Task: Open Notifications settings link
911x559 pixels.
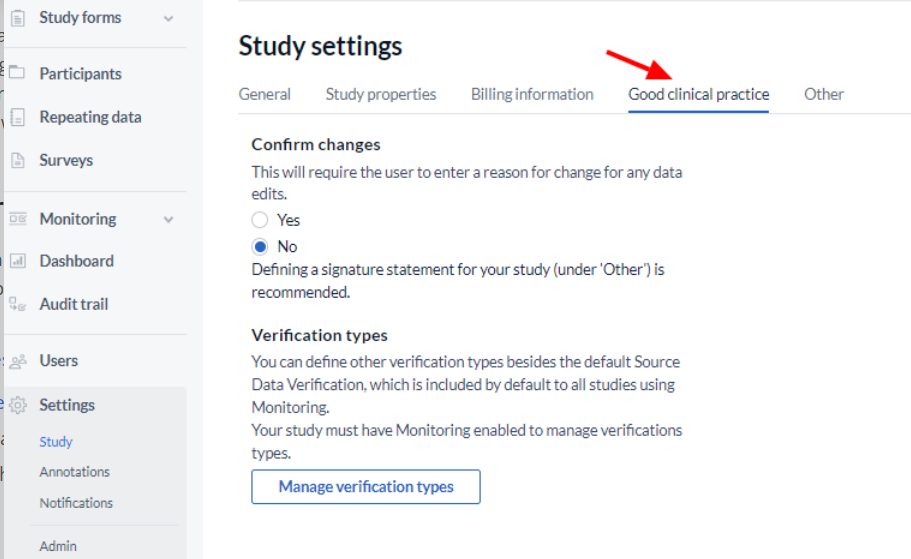Action: 76,503
